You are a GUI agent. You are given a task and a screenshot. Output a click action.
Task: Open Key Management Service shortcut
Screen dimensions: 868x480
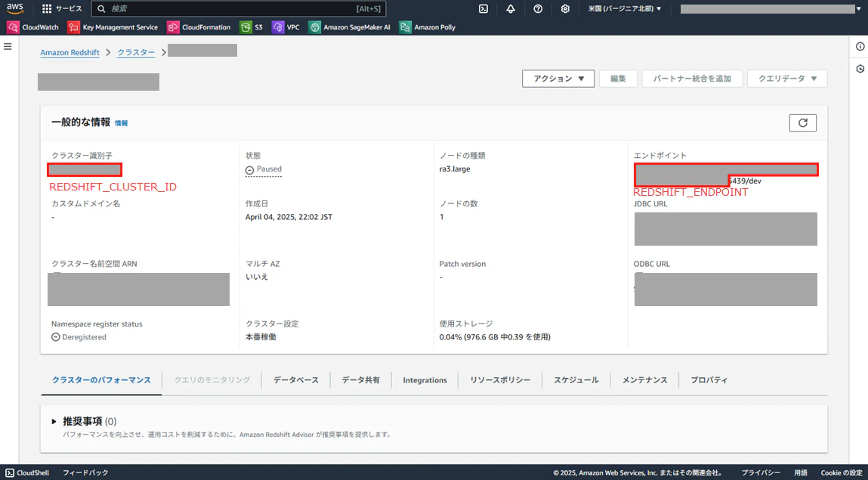pyautogui.click(x=113, y=26)
